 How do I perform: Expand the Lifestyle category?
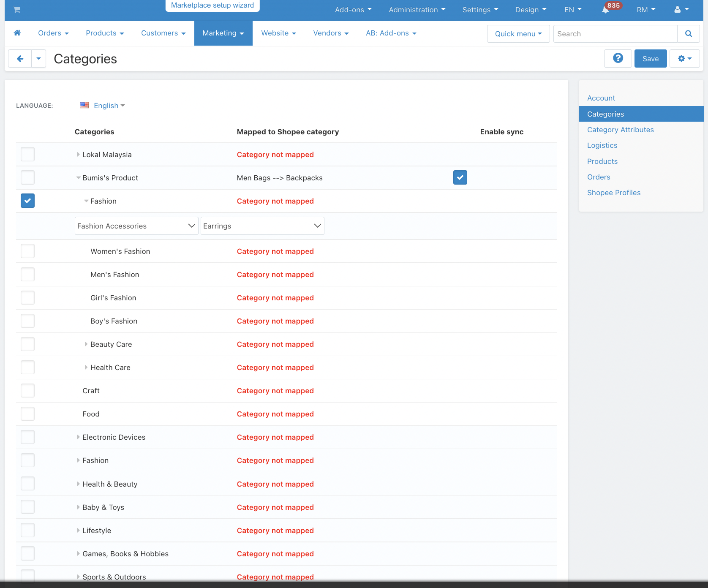pos(78,531)
